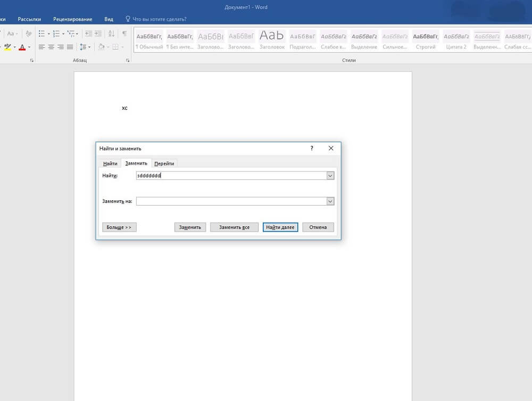
Task: Apply the Строгий style from gallery
Action: coord(426,40)
